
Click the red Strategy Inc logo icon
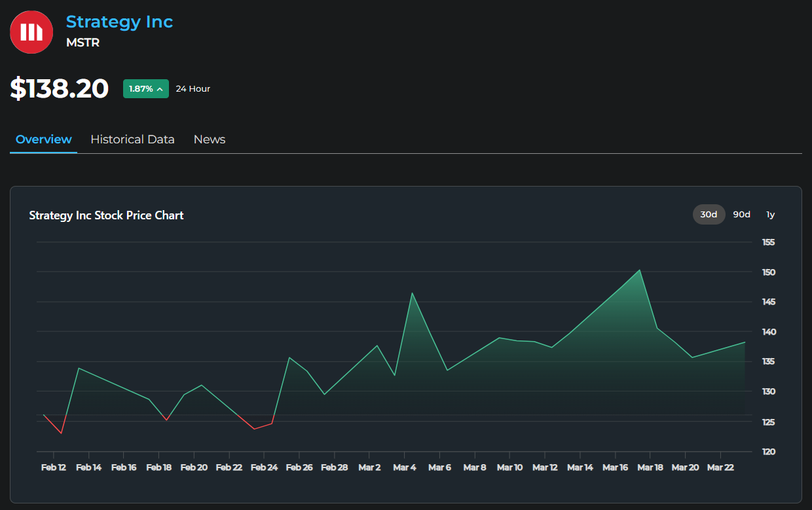tap(31, 32)
